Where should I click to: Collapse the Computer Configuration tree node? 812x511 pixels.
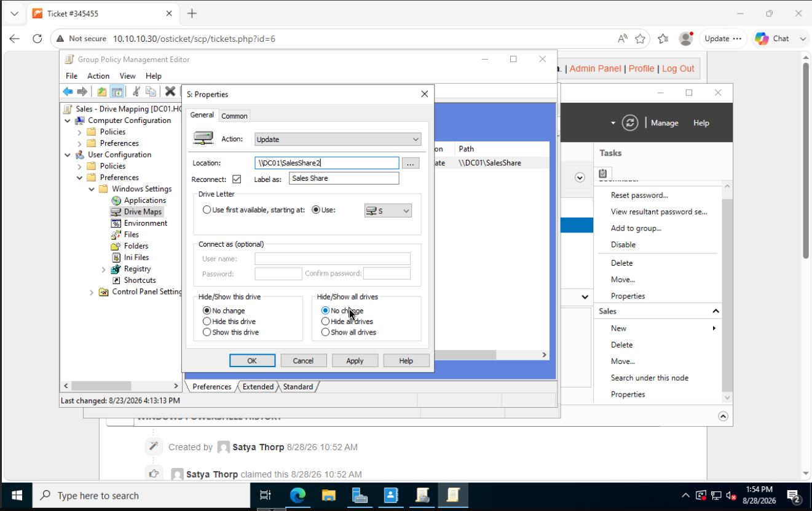[x=68, y=121]
